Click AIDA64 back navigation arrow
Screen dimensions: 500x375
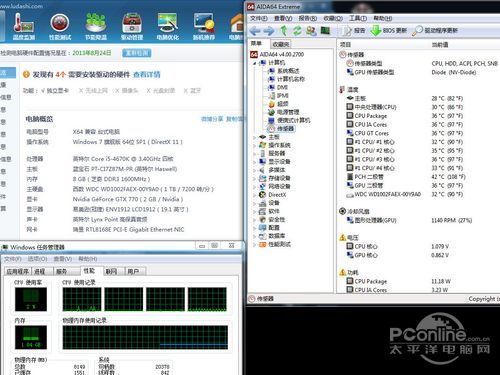coord(255,31)
